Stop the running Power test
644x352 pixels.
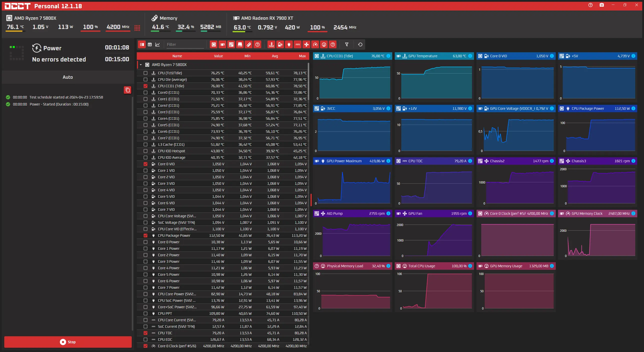point(68,342)
